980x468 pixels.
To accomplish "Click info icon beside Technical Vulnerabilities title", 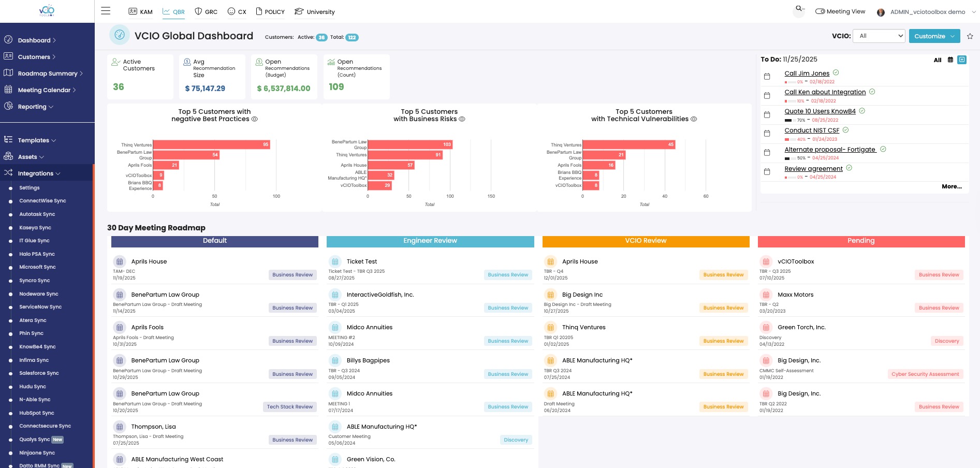I will point(694,119).
